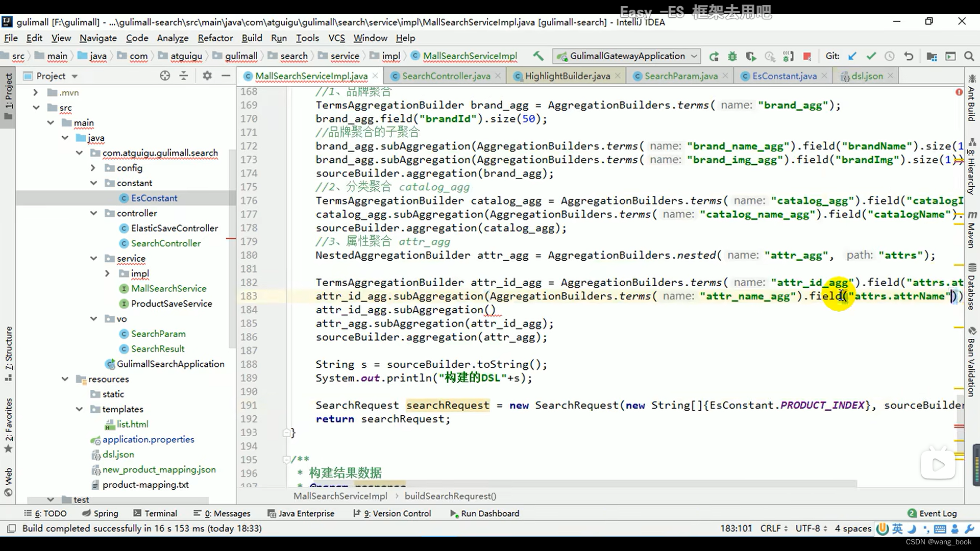The width and height of the screenshot is (980, 551).
Task: Hide the Project panel with minus icon
Action: pyautogui.click(x=226, y=76)
